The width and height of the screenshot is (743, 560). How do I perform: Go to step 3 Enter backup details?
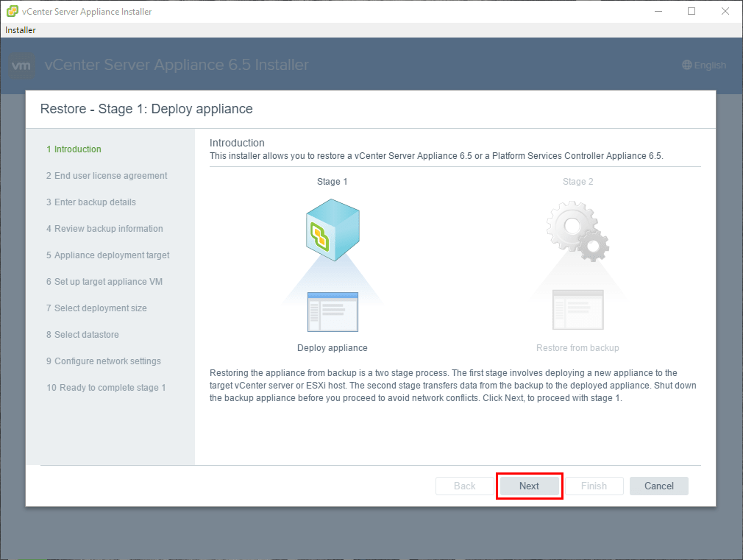[x=91, y=202]
